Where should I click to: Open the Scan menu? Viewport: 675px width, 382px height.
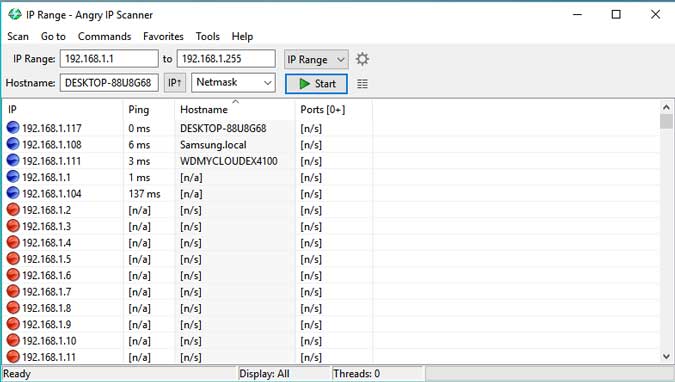click(18, 37)
